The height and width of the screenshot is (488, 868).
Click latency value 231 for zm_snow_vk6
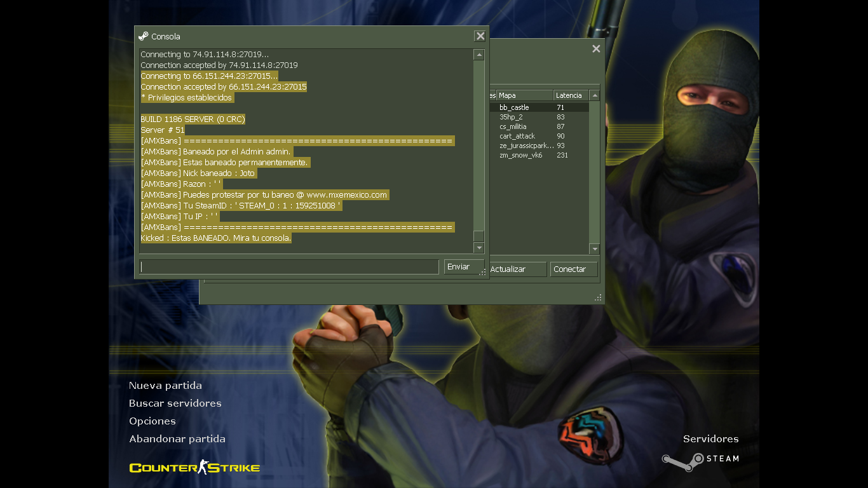point(562,155)
